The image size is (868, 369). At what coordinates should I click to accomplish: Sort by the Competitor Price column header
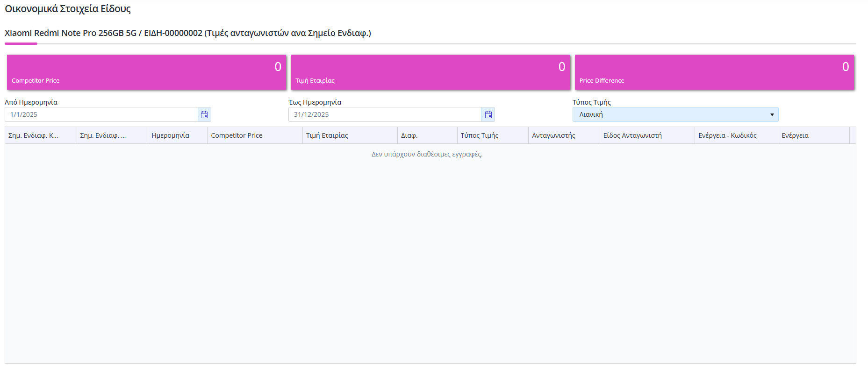(x=255, y=135)
